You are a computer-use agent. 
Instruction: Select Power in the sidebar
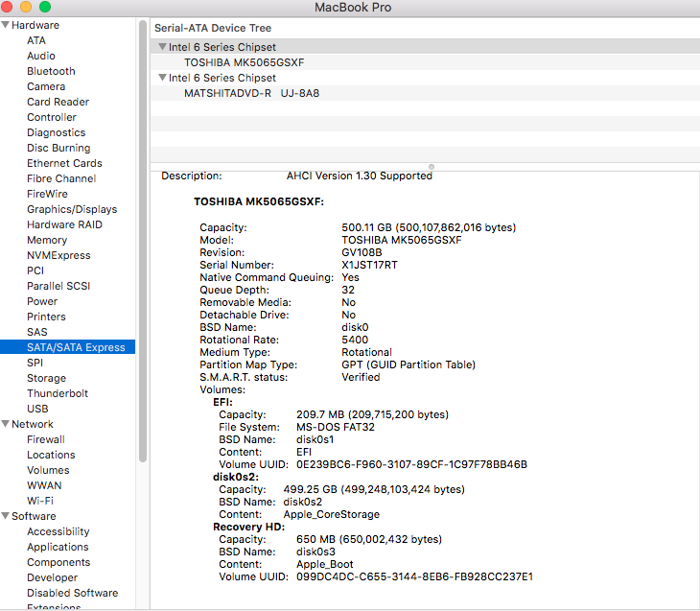tap(42, 301)
